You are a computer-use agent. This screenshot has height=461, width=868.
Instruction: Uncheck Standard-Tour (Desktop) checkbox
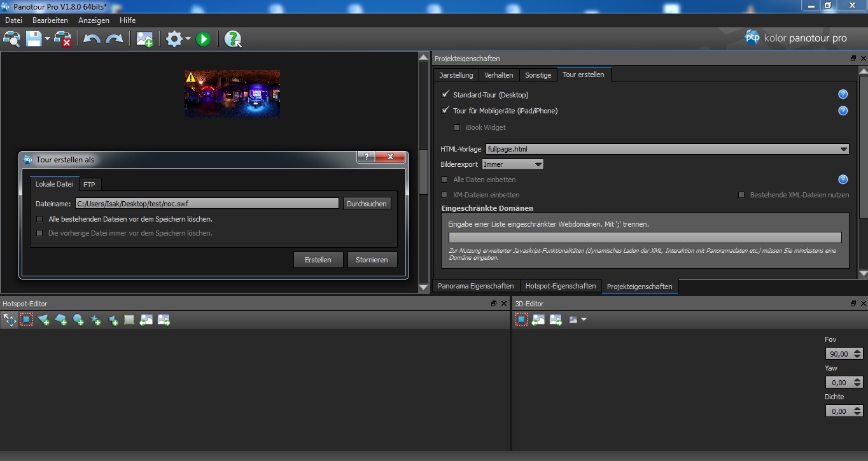point(445,94)
